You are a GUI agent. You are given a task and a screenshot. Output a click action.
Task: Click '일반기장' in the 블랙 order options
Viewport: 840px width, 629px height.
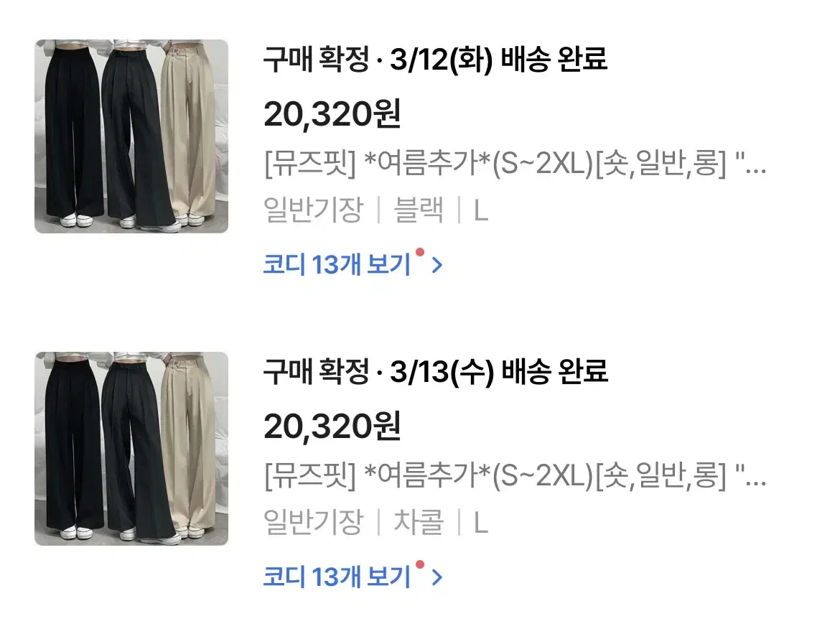[314, 210]
